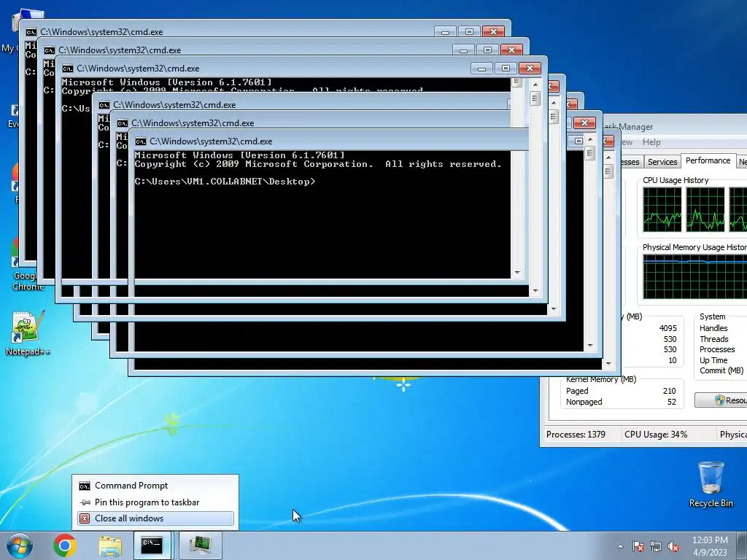Show the clock reading 12:03 PM

pyautogui.click(x=710, y=540)
